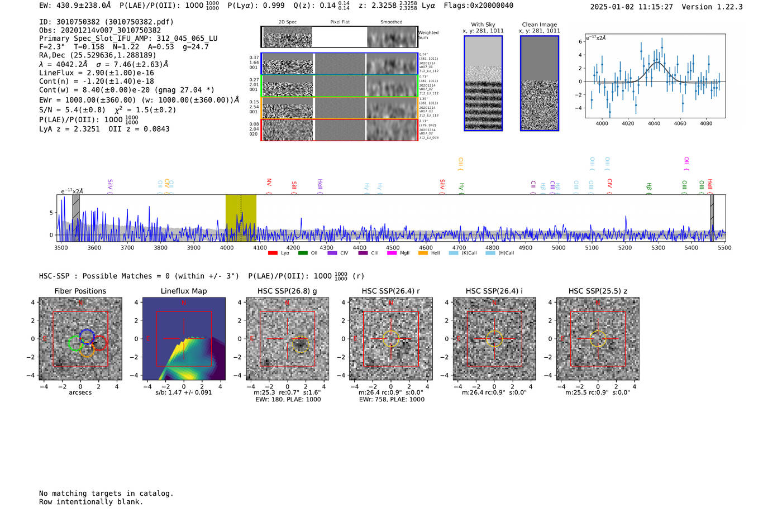Click the purple HeII line marker near 4280
Screen dimensions: 782x532
tap(320, 186)
